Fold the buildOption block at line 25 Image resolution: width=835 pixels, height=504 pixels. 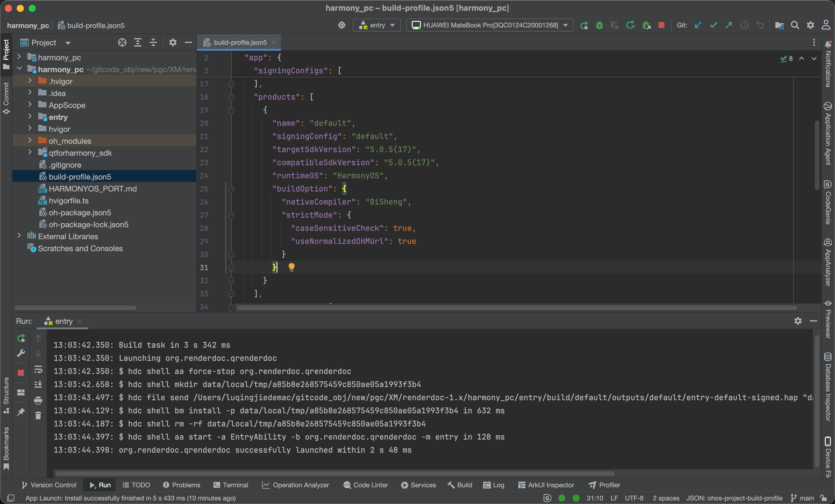coord(231,189)
